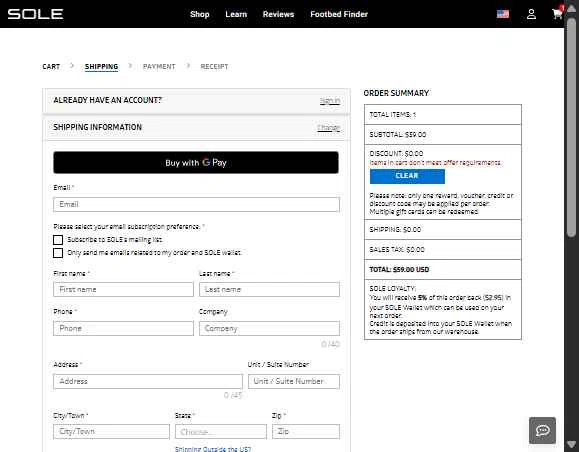The image size is (579, 452).
Task: Open the shopping cart icon
Action: point(557,14)
